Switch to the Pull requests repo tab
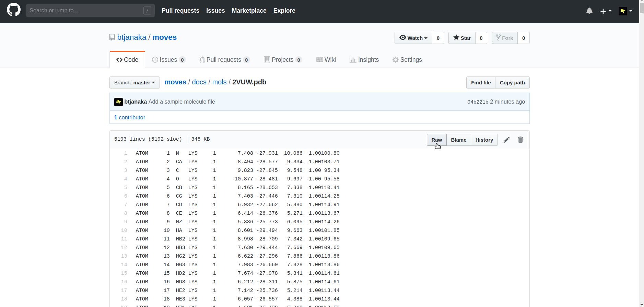644x307 pixels. tap(224, 60)
